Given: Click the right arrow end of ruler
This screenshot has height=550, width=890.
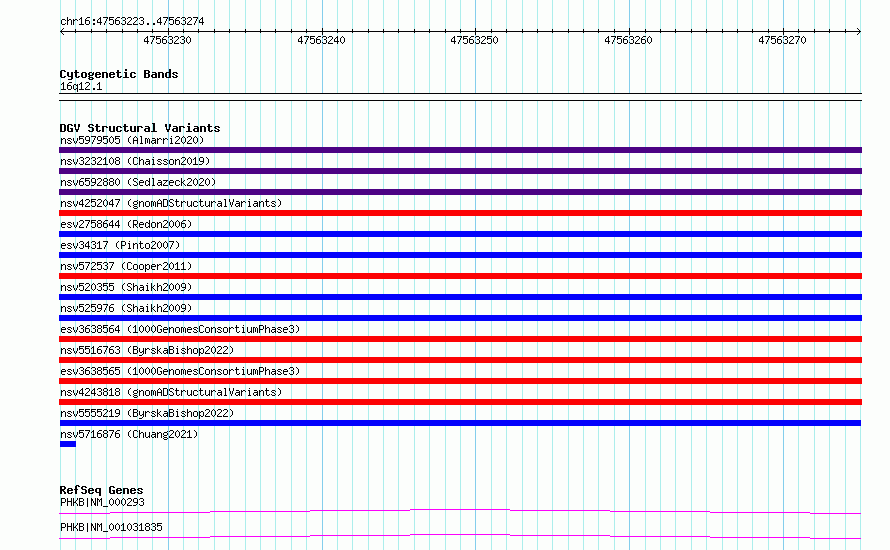Looking at the screenshot, I should tap(859, 31).
